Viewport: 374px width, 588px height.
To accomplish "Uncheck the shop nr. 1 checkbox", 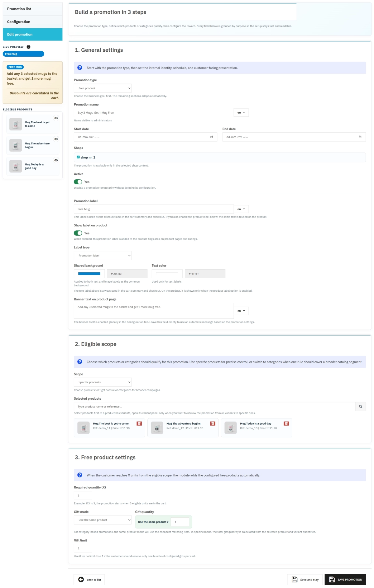I will click(78, 157).
